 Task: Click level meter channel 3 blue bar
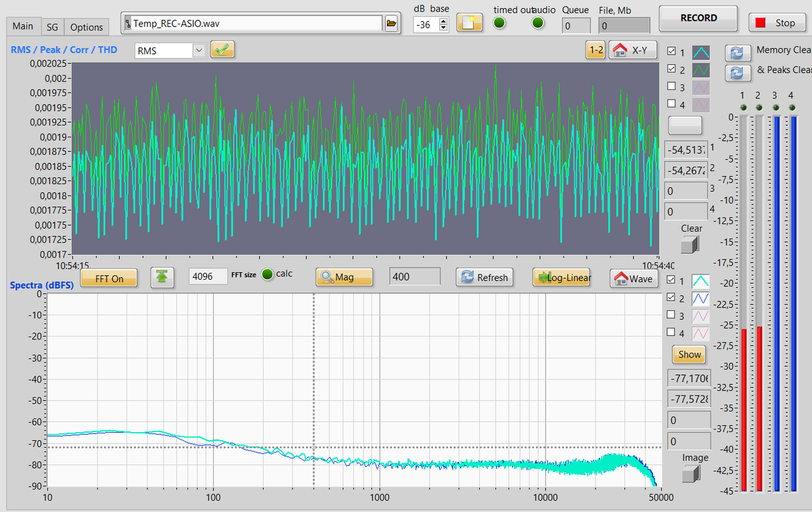point(776,303)
